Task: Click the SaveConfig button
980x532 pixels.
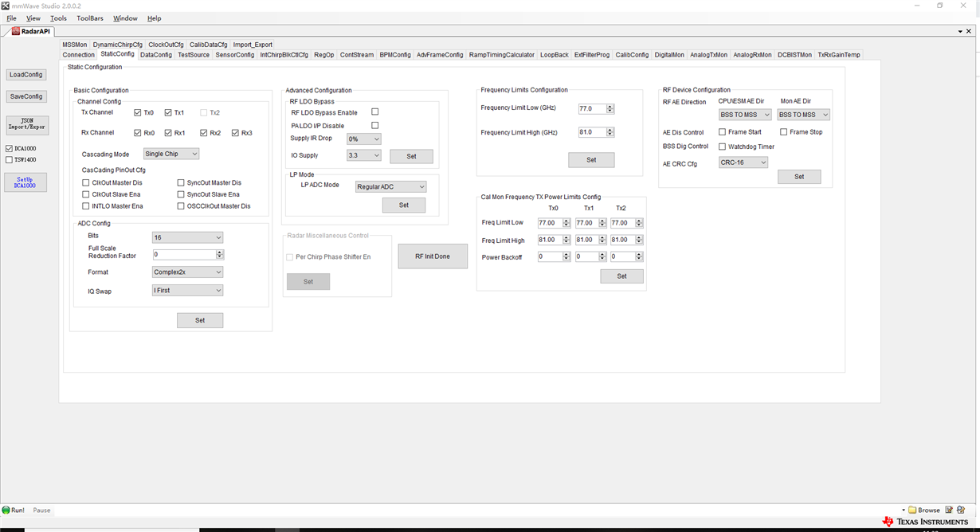Action: coord(26,96)
